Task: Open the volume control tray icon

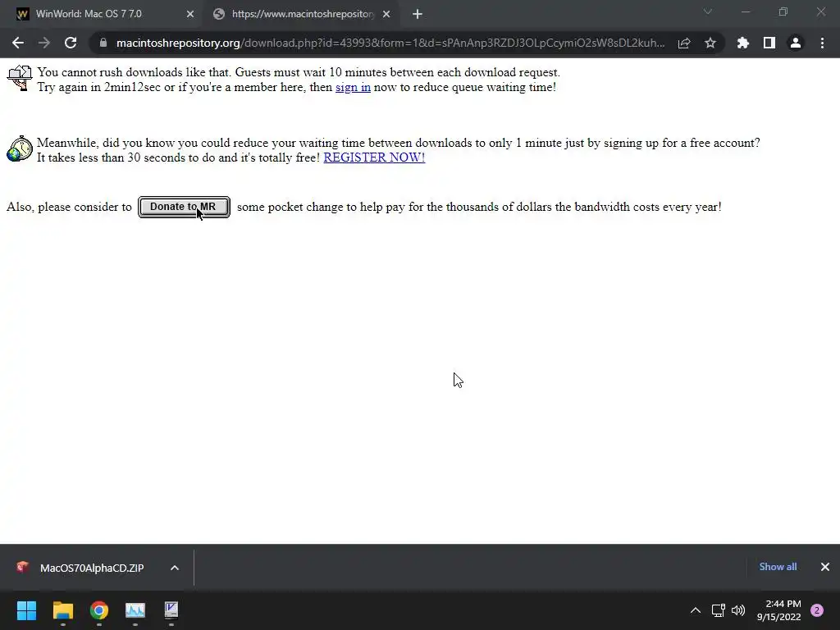Action: [x=738, y=610]
